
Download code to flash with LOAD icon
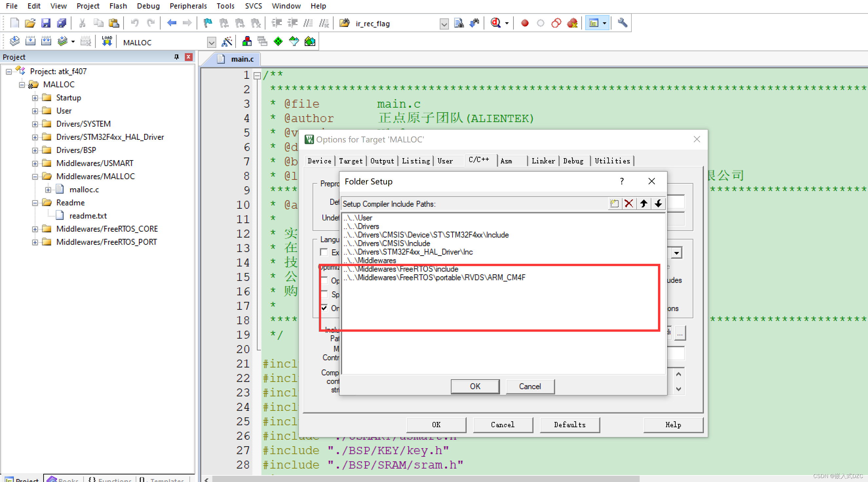coord(106,41)
